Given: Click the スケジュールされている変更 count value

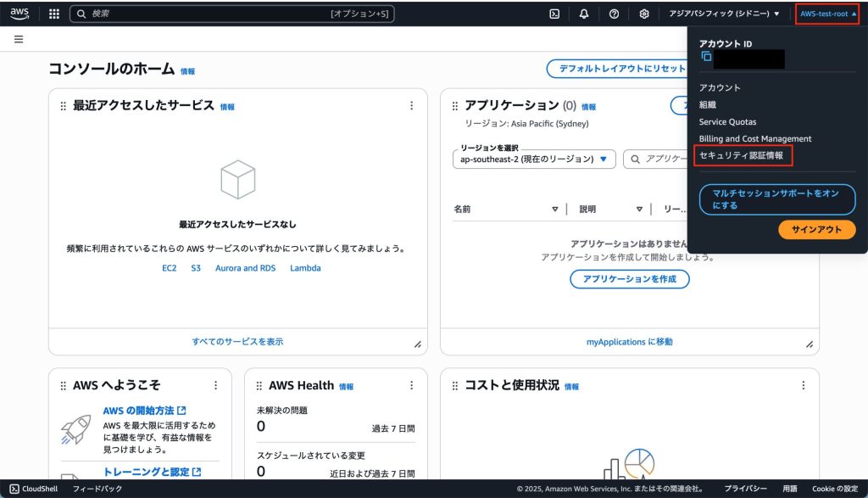Looking at the screenshot, I should (261, 472).
